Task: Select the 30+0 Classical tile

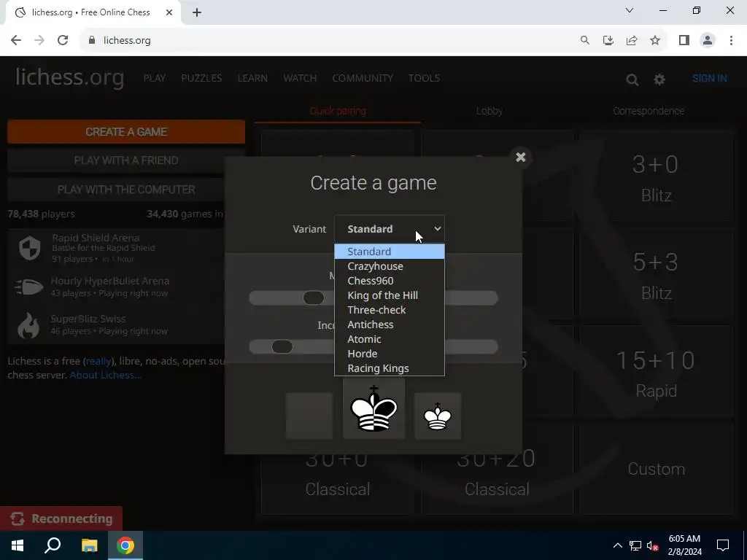Action: click(338, 485)
